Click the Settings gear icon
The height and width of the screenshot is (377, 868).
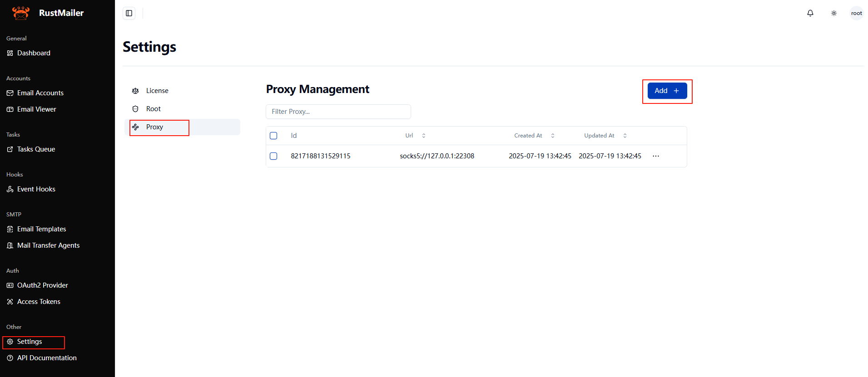(x=10, y=342)
